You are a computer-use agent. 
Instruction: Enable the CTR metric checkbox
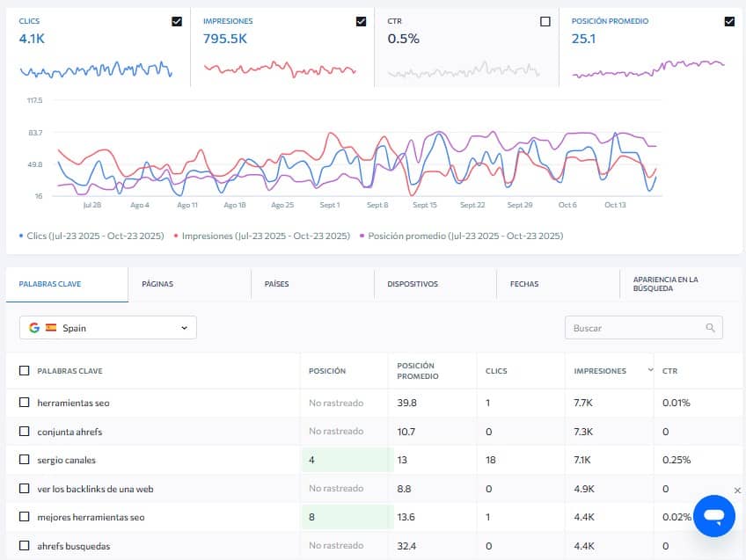point(545,21)
